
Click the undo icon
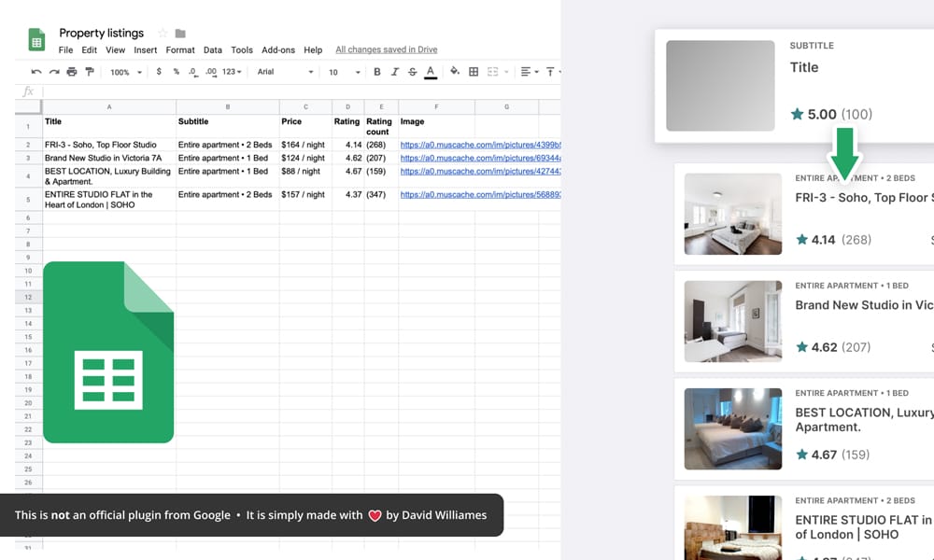[34, 72]
